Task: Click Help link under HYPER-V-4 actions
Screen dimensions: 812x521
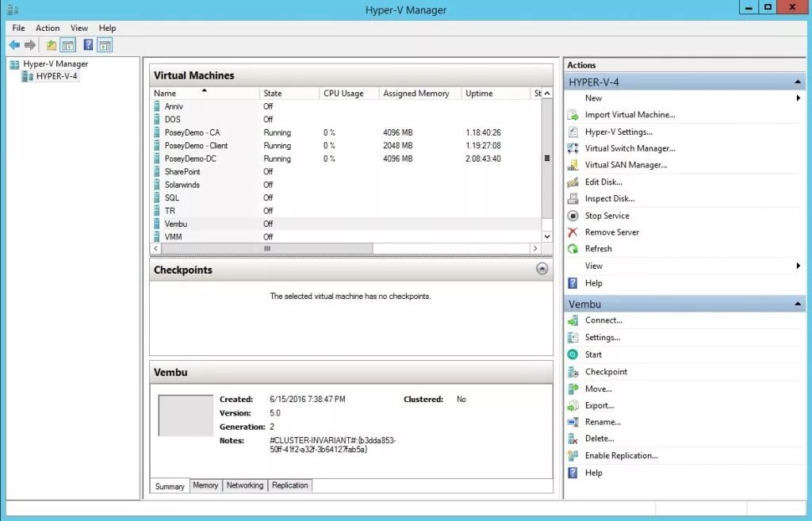Action: (593, 283)
